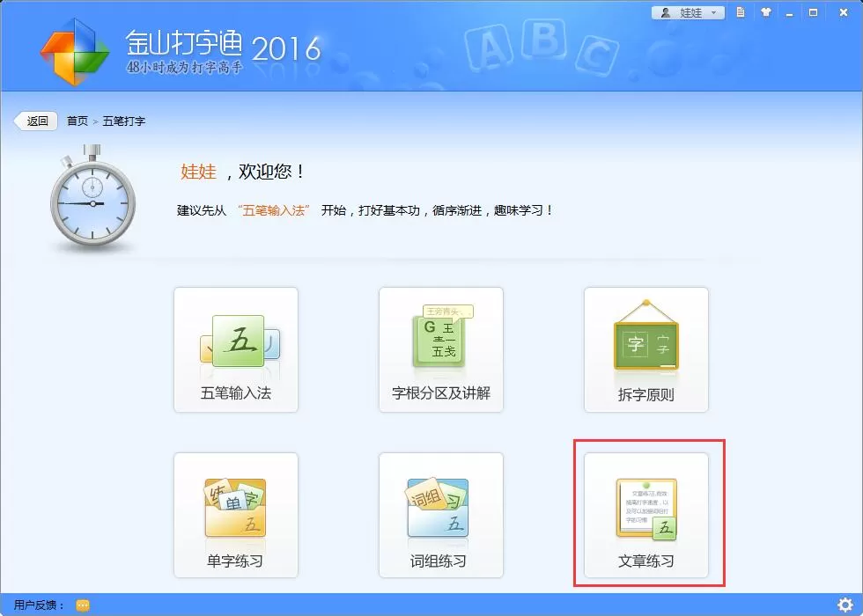This screenshot has height=616, width=863.
Task: Click the 用户反馈 label
Action: coord(39,605)
